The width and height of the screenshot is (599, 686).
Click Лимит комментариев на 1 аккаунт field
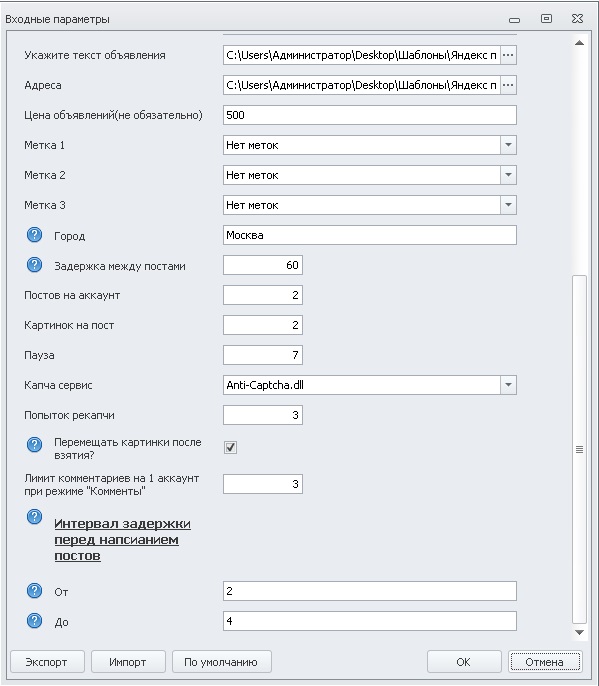(263, 484)
